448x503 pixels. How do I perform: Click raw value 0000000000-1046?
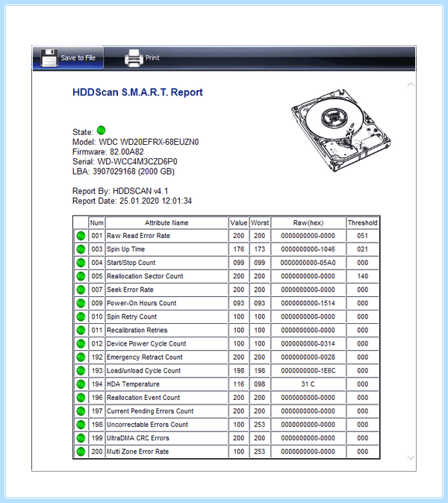(308, 249)
